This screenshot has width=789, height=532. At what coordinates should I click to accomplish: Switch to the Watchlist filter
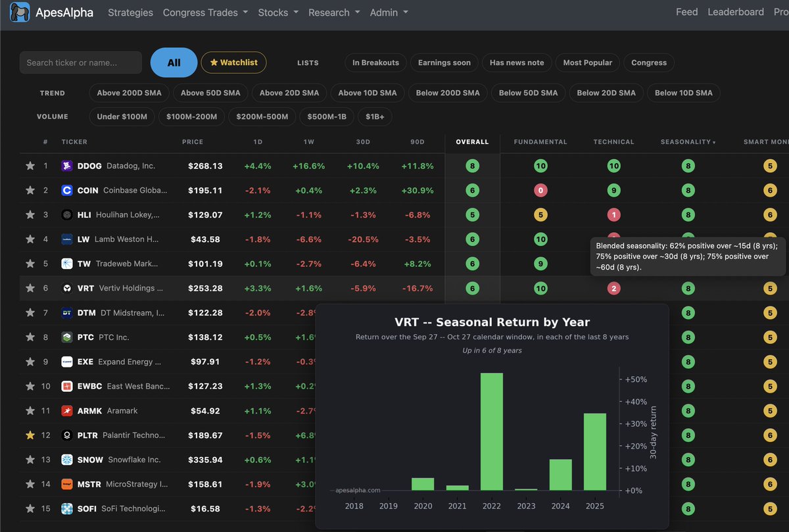coord(233,62)
